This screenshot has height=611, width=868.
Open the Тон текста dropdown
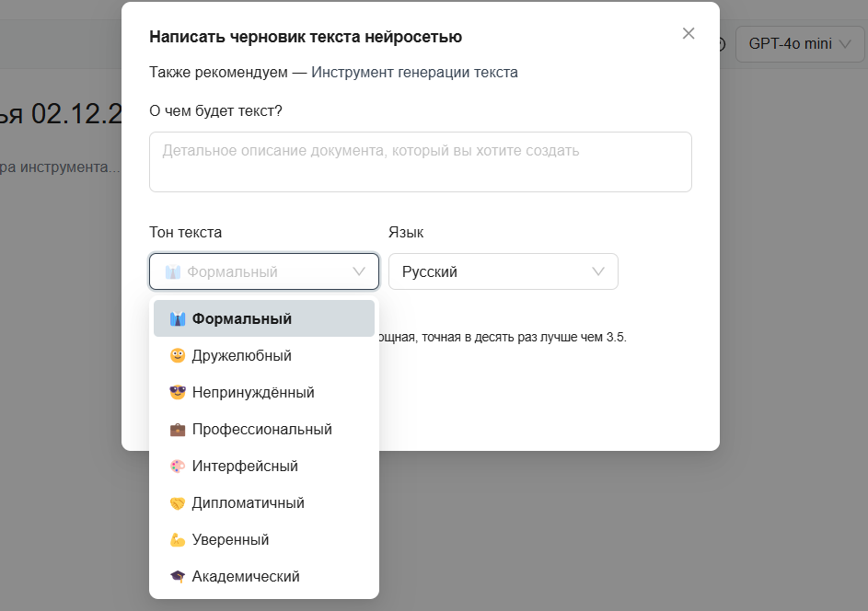[264, 271]
